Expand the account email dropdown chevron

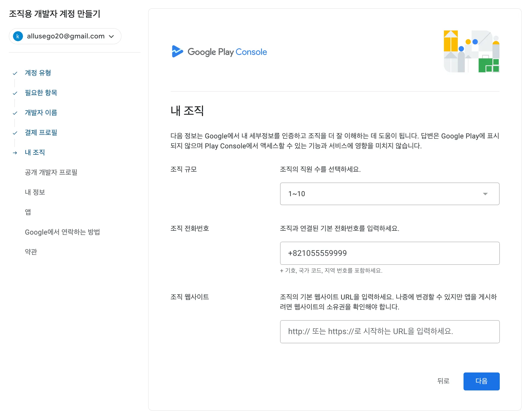(x=111, y=36)
